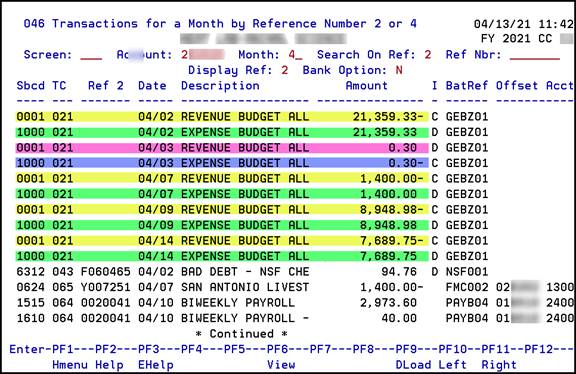Click the TC column header
The width and height of the screenshot is (576, 374).
point(59,86)
